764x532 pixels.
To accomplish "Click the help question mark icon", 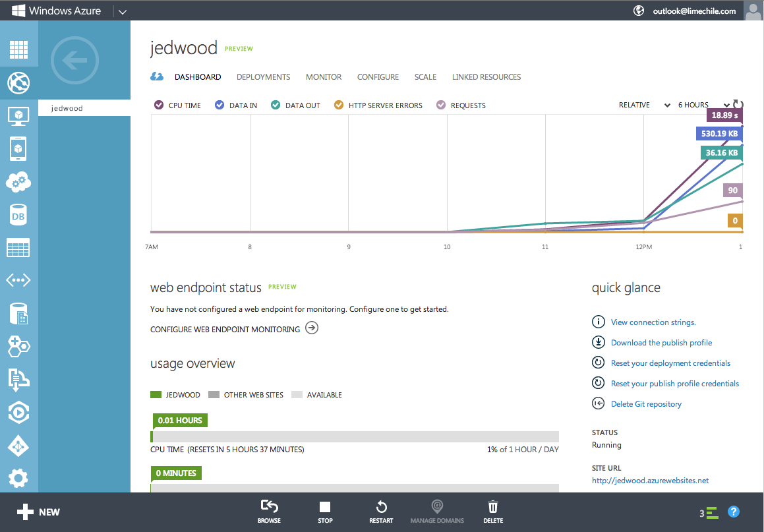I will click(734, 512).
